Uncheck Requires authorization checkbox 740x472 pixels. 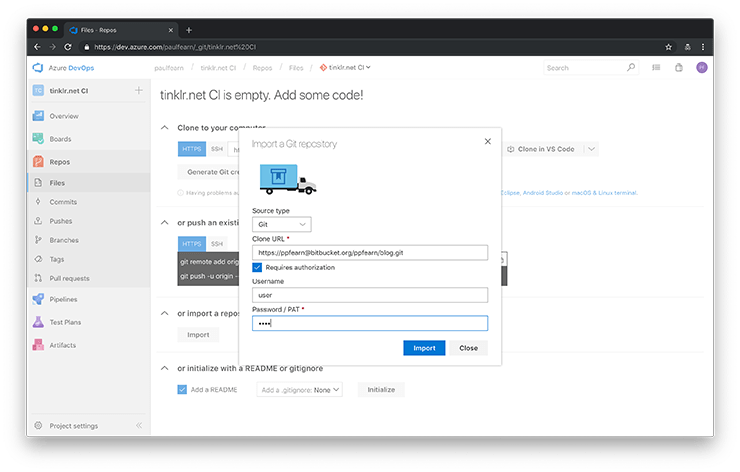click(x=257, y=267)
